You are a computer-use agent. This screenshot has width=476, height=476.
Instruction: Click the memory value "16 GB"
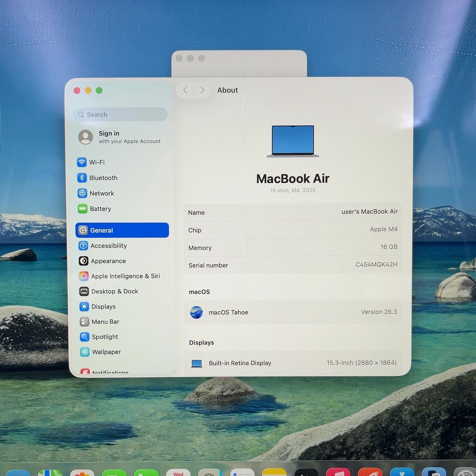(x=389, y=247)
